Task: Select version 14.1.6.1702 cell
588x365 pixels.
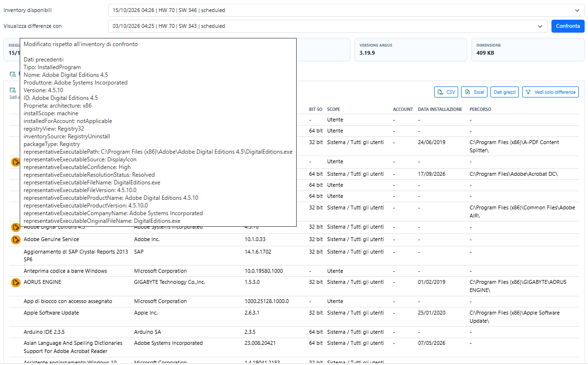Action: tap(258, 252)
